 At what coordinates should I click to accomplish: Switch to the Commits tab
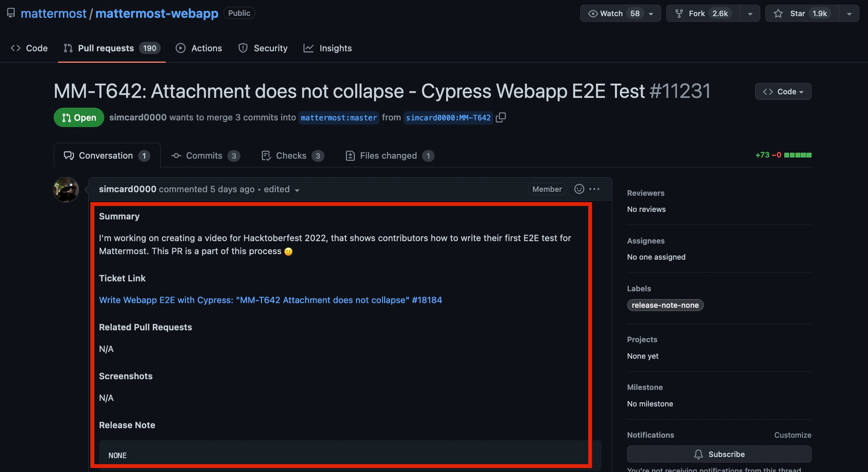(x=205, y=155)
